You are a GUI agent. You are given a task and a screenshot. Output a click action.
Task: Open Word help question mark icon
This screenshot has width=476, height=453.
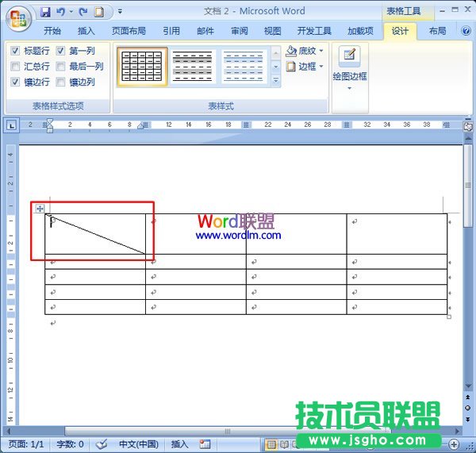[x=464, y=31]
